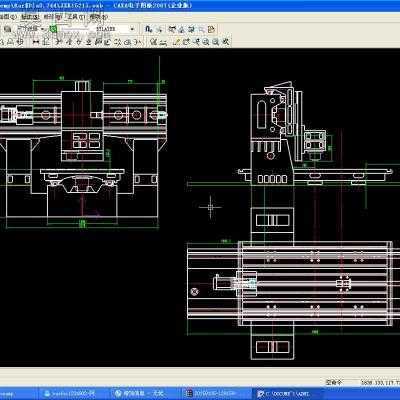Image resolution: width=400 pixels, height=400 pixels.
Task: Click the yellow document icon ending the upper toolbar
Action: point(211,29)
